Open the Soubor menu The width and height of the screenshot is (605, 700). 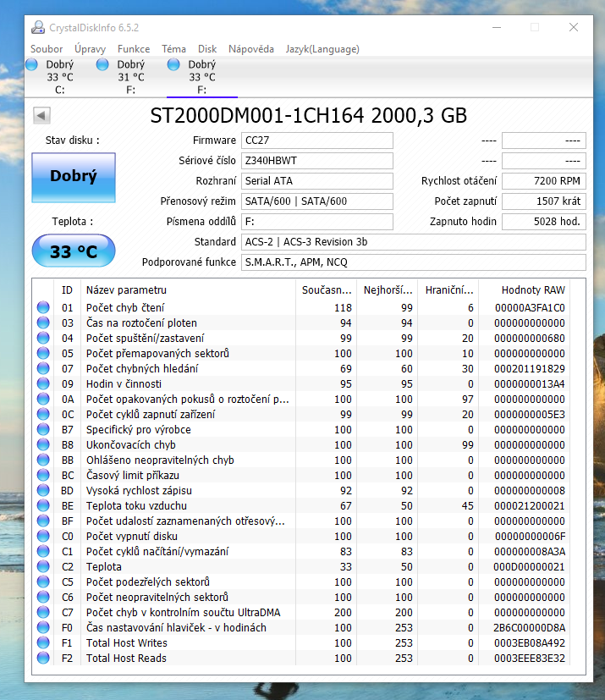[47, 49]
